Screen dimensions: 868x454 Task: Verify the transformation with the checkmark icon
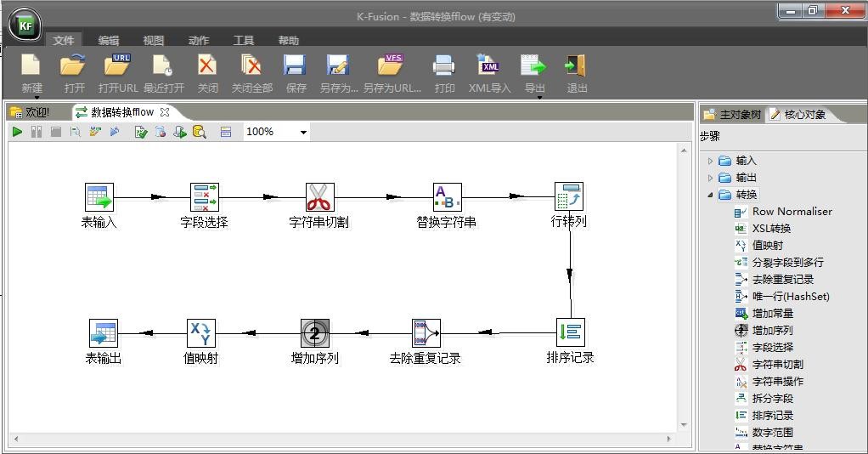click(141, 132)
